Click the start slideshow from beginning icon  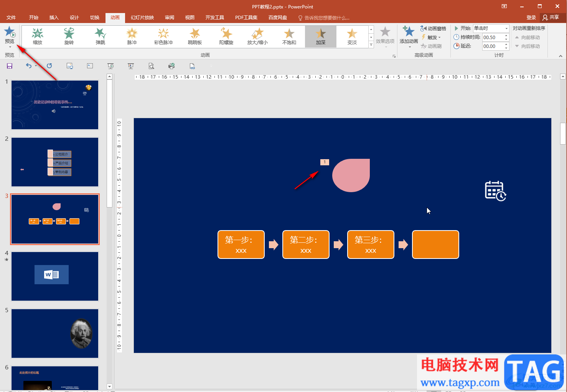click(110, 66)
